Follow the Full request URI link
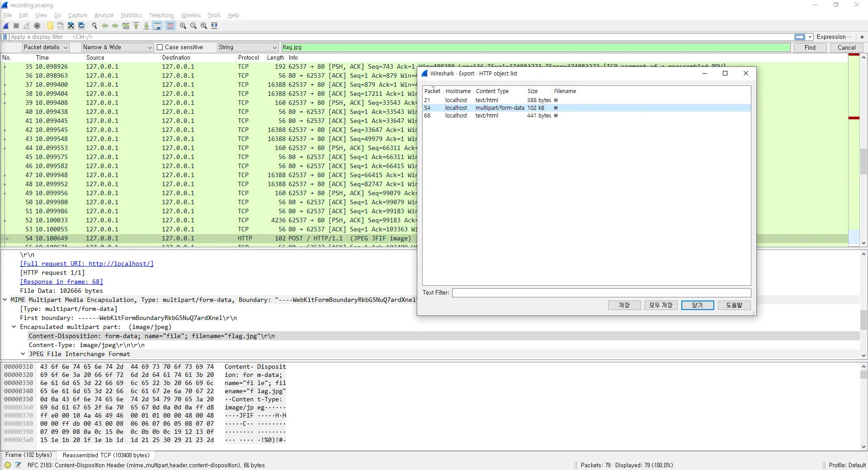Screen dimensions: 868x470 87,263
